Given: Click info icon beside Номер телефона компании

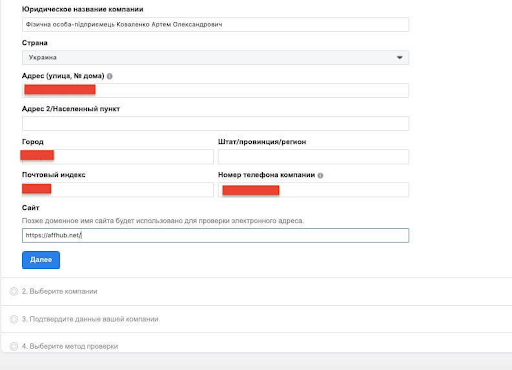Looking at the screenshot, I should point(320,175).
